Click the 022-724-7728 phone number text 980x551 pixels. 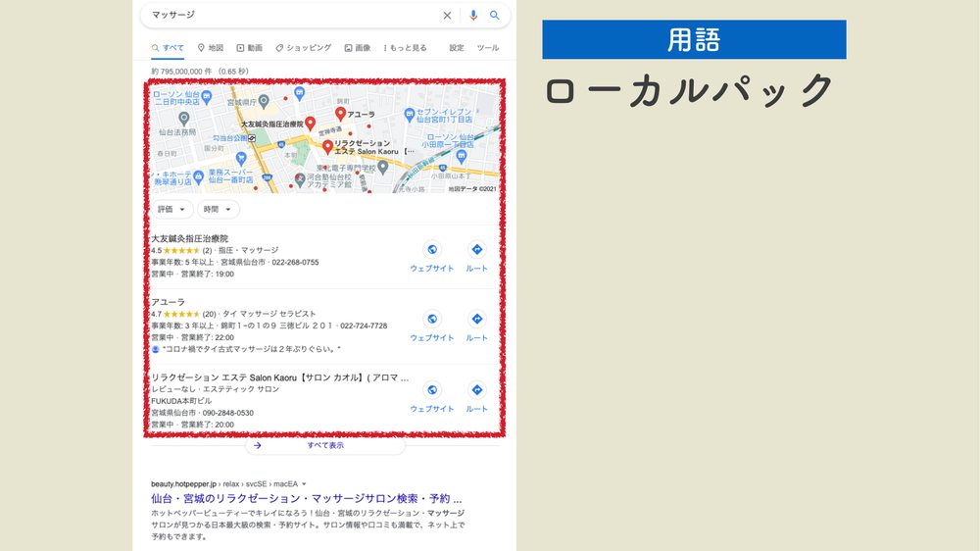tap(364, 326)
